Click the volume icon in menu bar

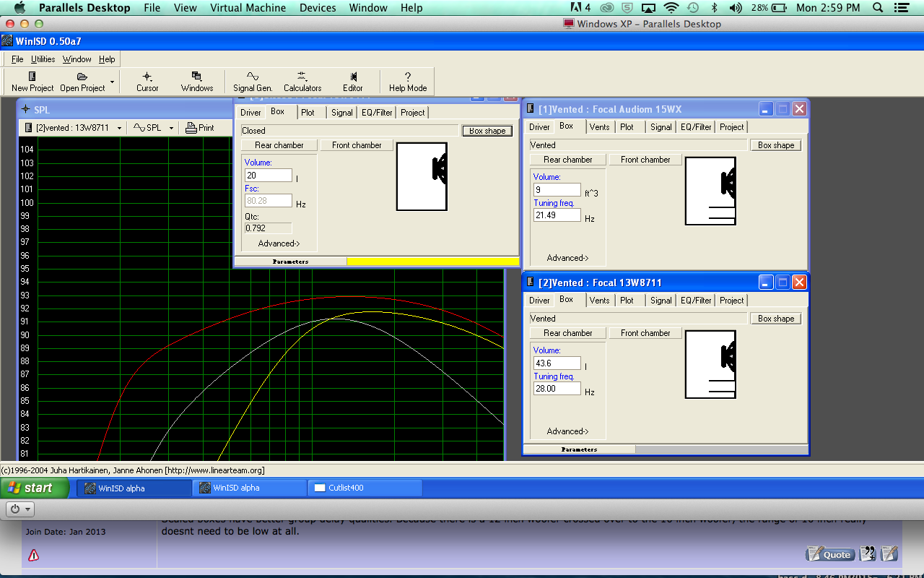[736, 8]
